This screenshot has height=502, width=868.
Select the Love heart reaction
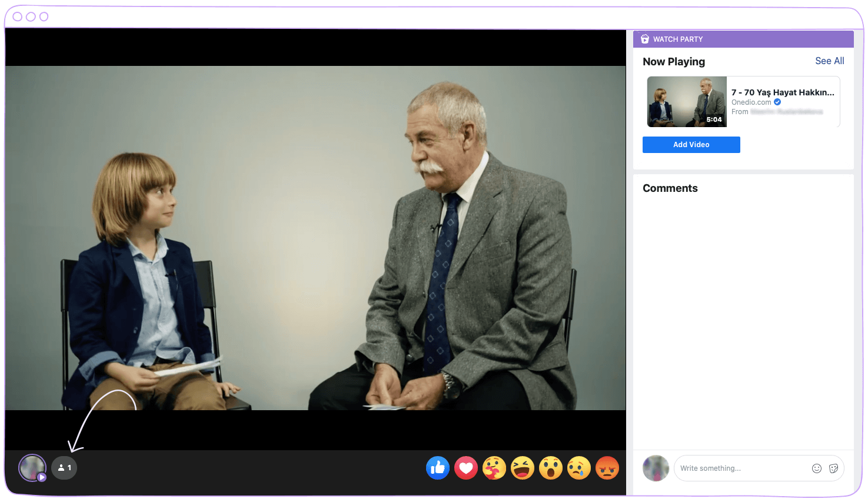coord(465,467)
